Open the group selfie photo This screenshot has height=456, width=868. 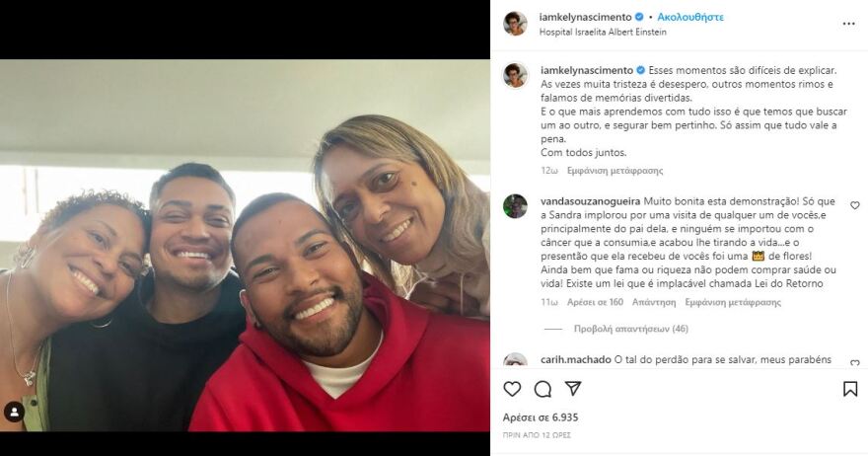(245, 246)
